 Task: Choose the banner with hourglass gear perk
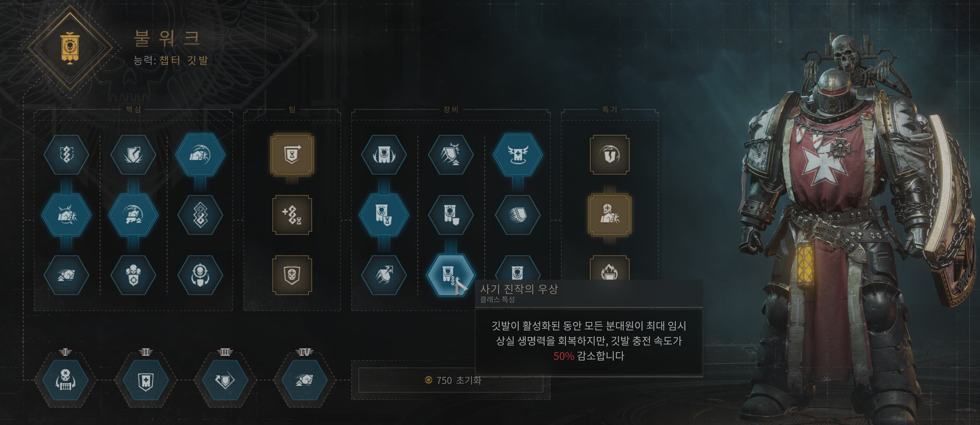(384, 215)
